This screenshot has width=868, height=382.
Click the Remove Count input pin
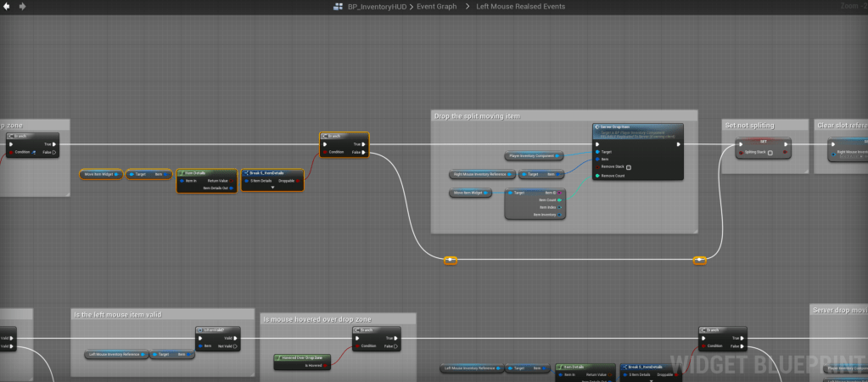pos(597,176)
